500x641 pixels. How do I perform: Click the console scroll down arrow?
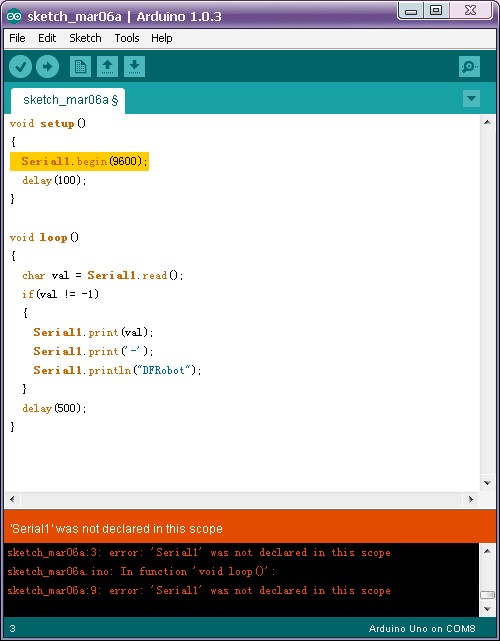coord(487,609)
